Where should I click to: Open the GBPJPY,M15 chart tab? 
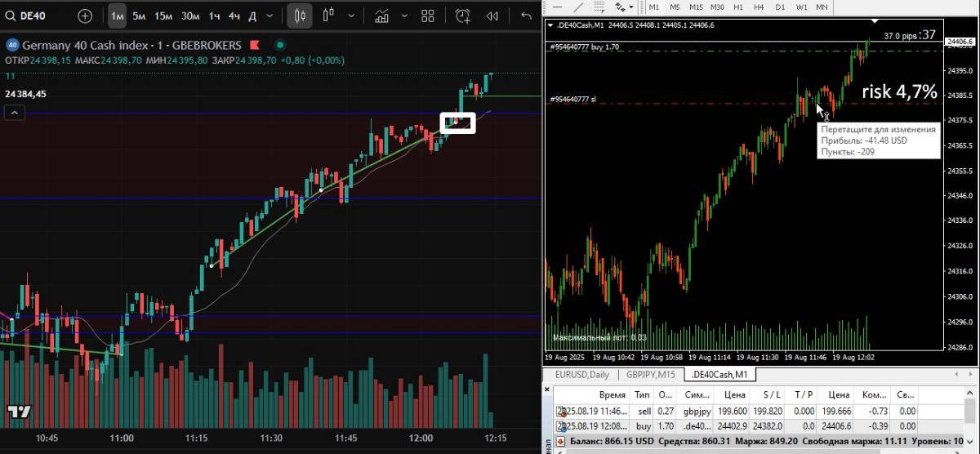point(651,375)
